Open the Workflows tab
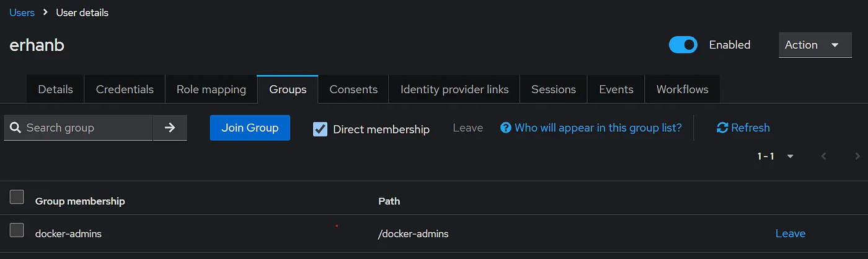This screenshot has height=259, width=868. [682, 89]
